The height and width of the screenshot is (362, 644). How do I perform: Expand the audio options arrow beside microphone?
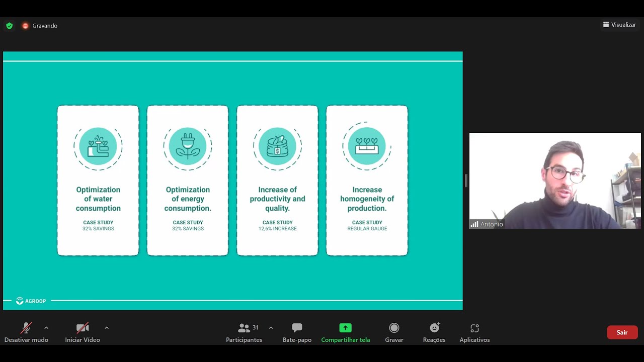point(46,328)
